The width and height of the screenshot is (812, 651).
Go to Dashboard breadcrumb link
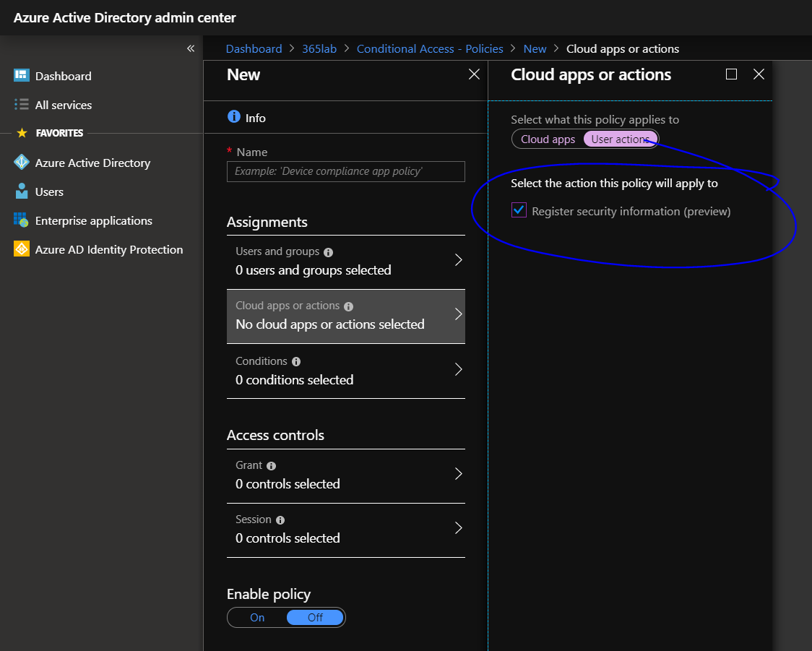point(254,48)
